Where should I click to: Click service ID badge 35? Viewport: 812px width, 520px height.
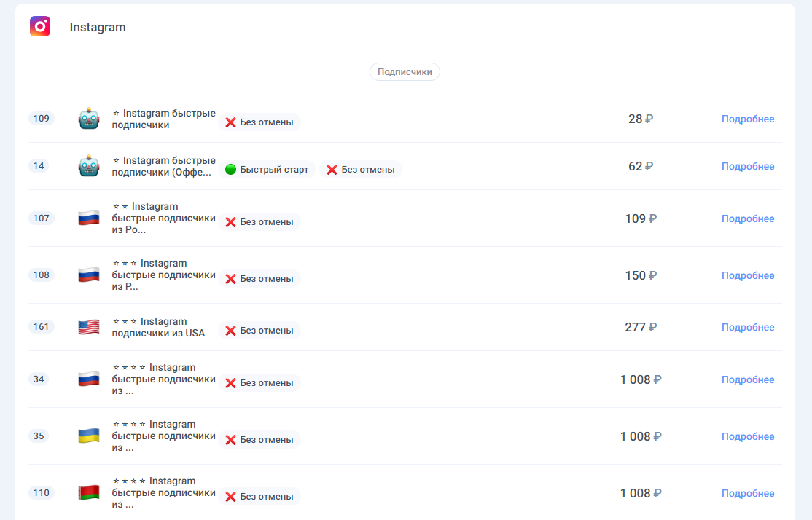[x=39, y=436]
